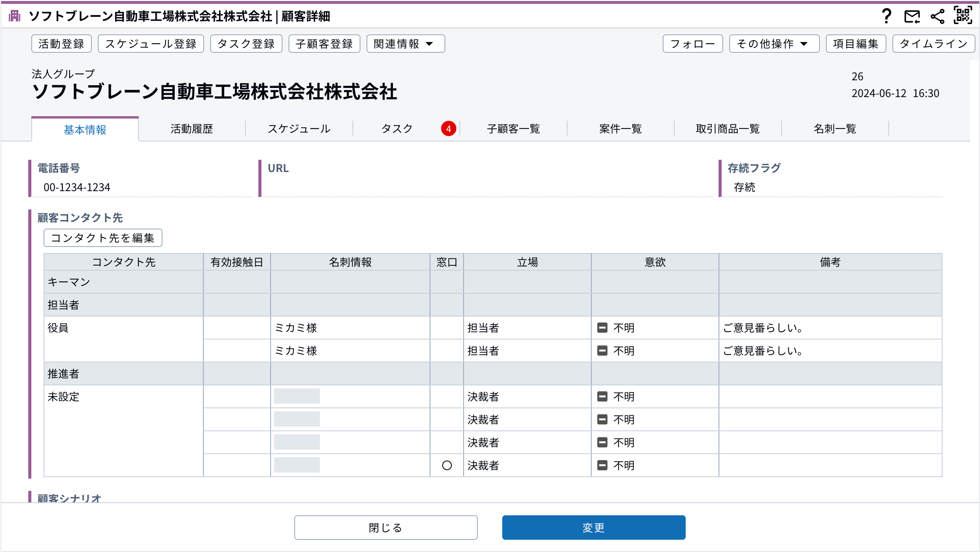Click first ミカミ様 name card entry
The width and height of the screenshot is (980, 552).
pos(296,328)
